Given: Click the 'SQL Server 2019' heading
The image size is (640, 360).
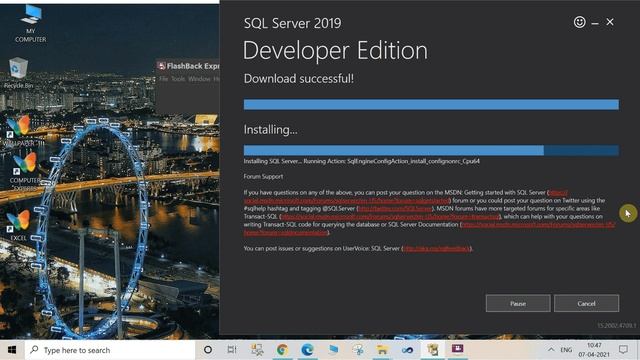Looking at the screenshot, I should click(x=292, y=23).
